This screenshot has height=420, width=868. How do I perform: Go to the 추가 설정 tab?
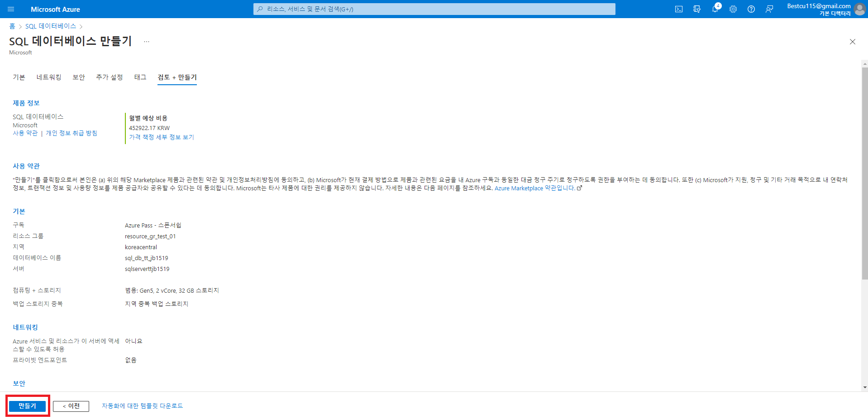[110, 77]
